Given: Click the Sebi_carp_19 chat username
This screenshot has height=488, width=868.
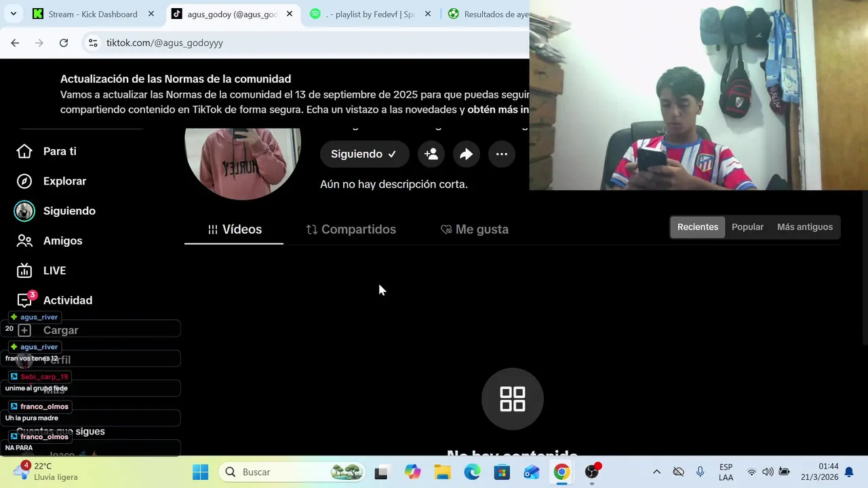Looking at the screenshot, I should coord(44,377).
